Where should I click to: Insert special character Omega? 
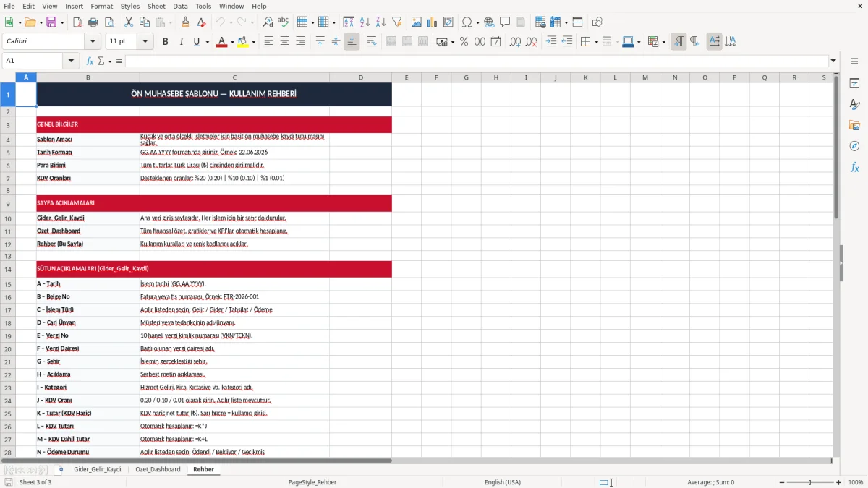(x=467, y=22)
